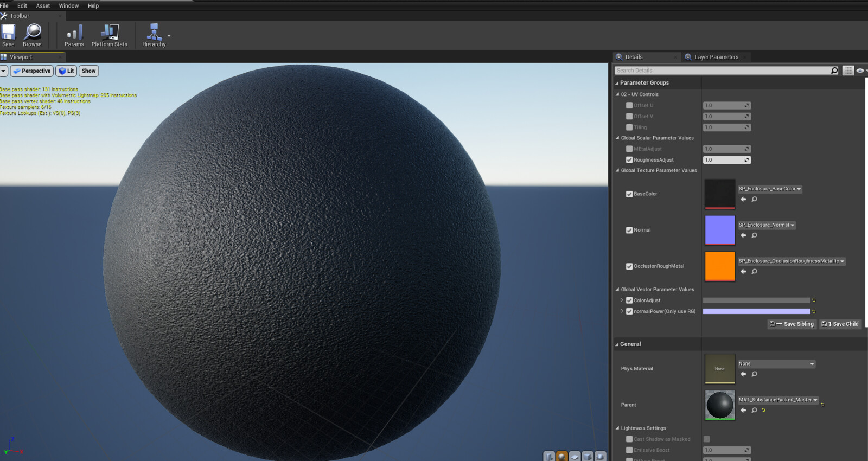Use selected asset for Phys Material
This screenshot has width=868, height=461.
point(743,374)
